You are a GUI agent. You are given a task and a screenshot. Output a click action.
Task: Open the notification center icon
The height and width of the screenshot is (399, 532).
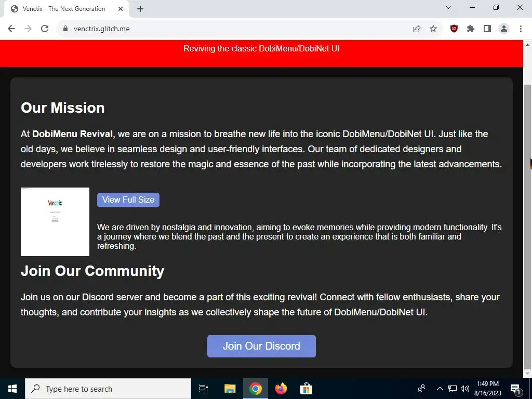point(515,389)
